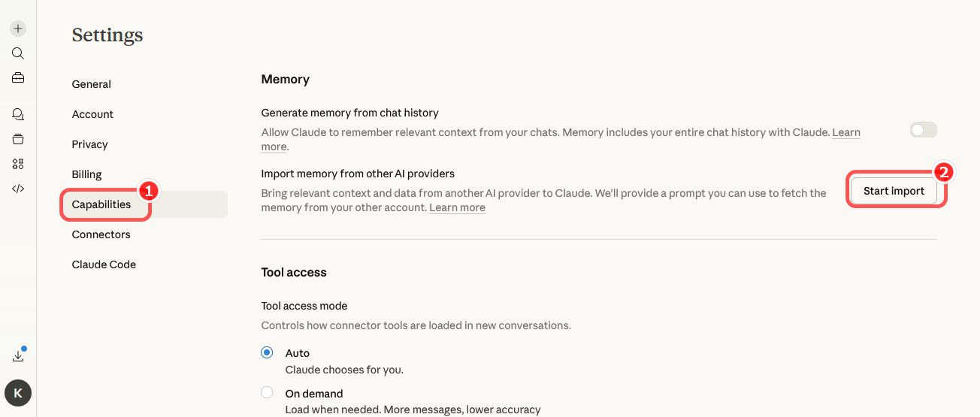Open Claude Code settings section
Image resolution: width=980 pixels, height=417 pixels.
(104, 264)
